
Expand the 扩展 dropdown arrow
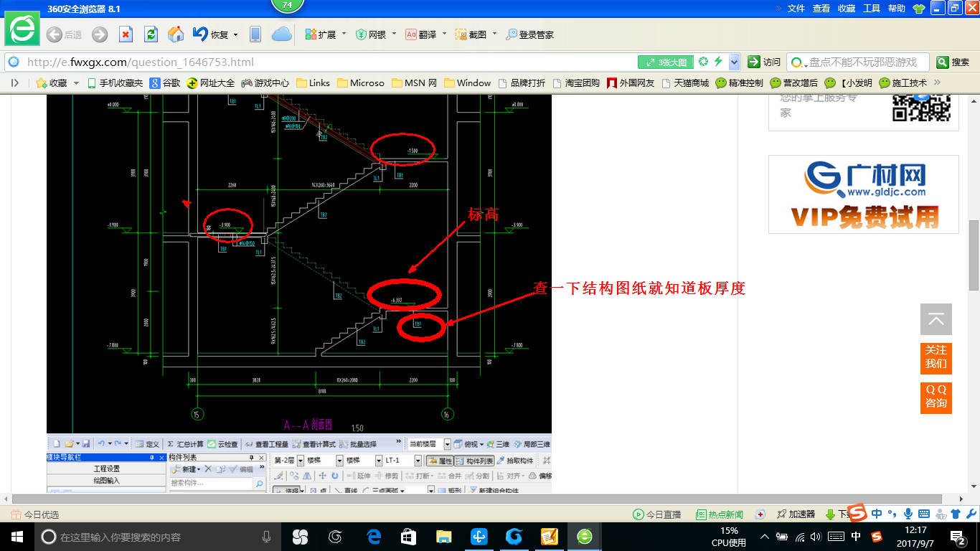tap(344, 34)
